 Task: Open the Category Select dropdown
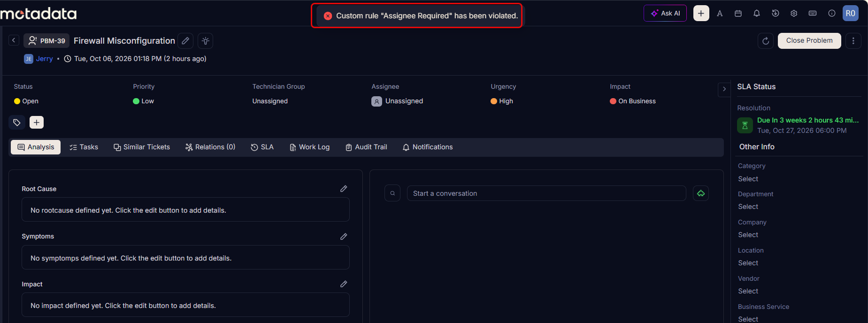pyautogui.click(x=748, y=179)
